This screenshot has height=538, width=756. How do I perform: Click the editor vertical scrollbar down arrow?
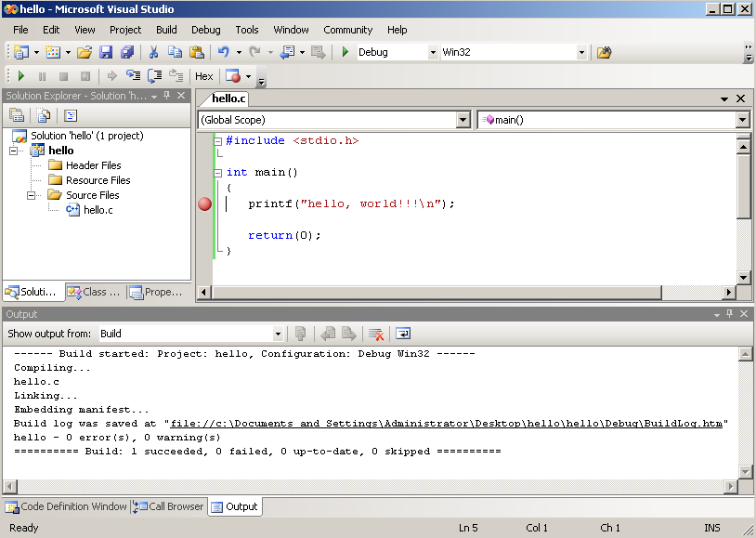[743, 278]
